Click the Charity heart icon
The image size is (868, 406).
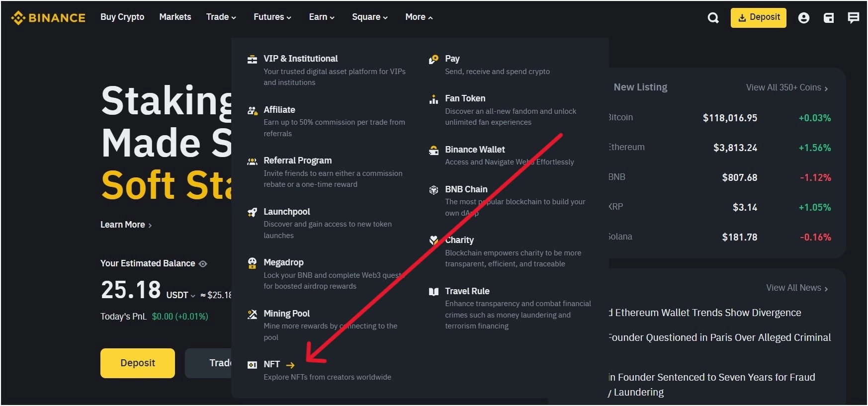tap(434, 241)
